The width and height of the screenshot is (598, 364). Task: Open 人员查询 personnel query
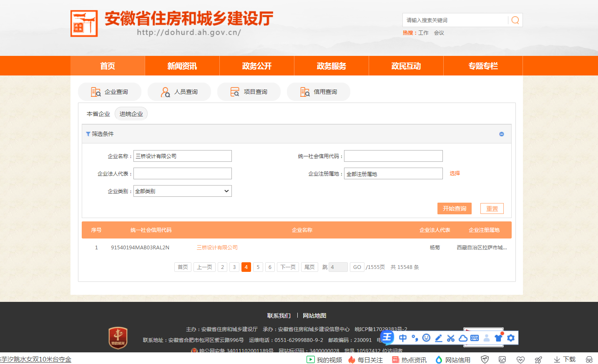179,92
